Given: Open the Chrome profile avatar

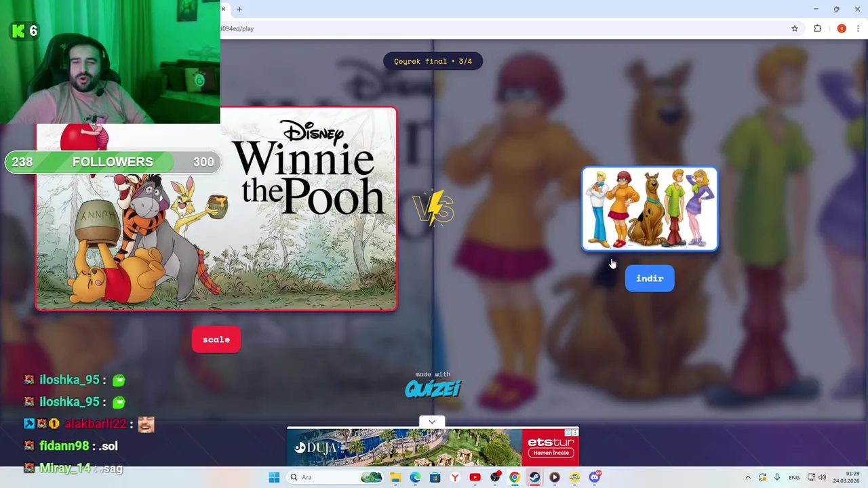Looking at the screenshot, I should [842, 28].
